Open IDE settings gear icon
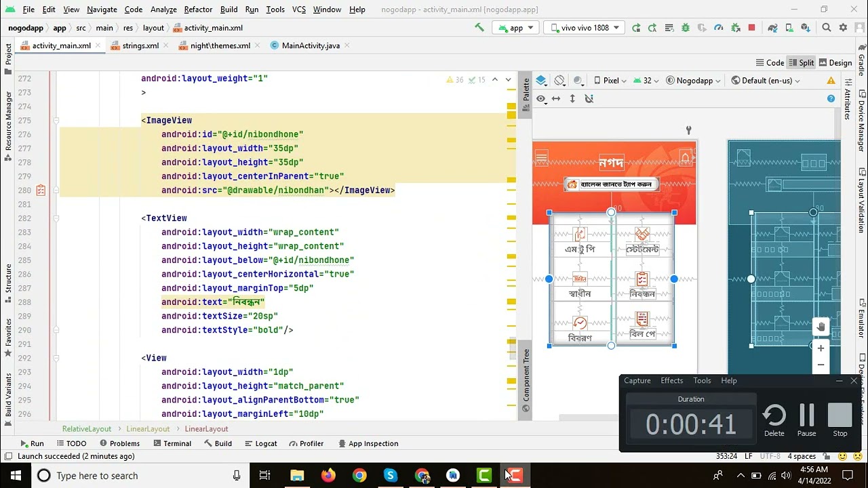Image resolution: width=868 pixels, height=488 pixels. (x=843, y=28)
